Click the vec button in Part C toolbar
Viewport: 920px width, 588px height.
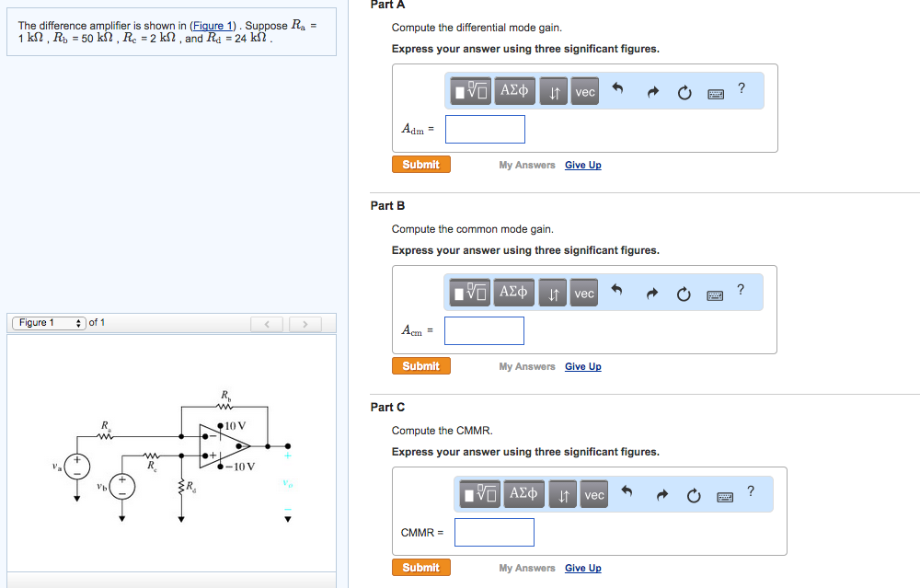pos(593,495)
